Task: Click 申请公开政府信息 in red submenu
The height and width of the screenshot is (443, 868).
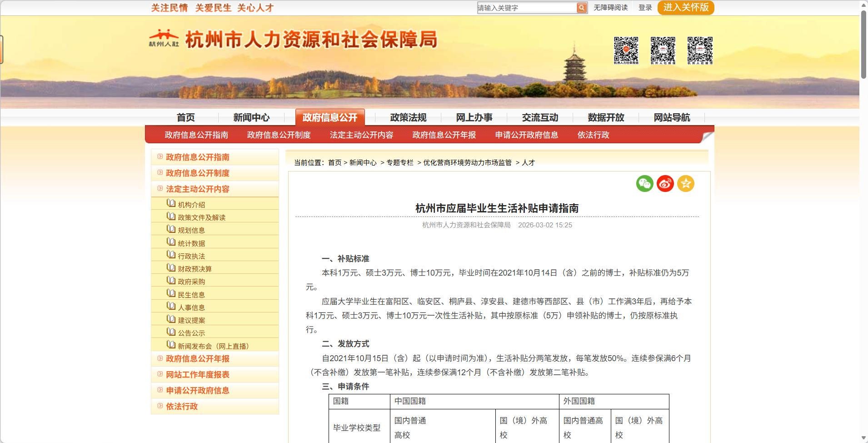Action: pos(527,135)
